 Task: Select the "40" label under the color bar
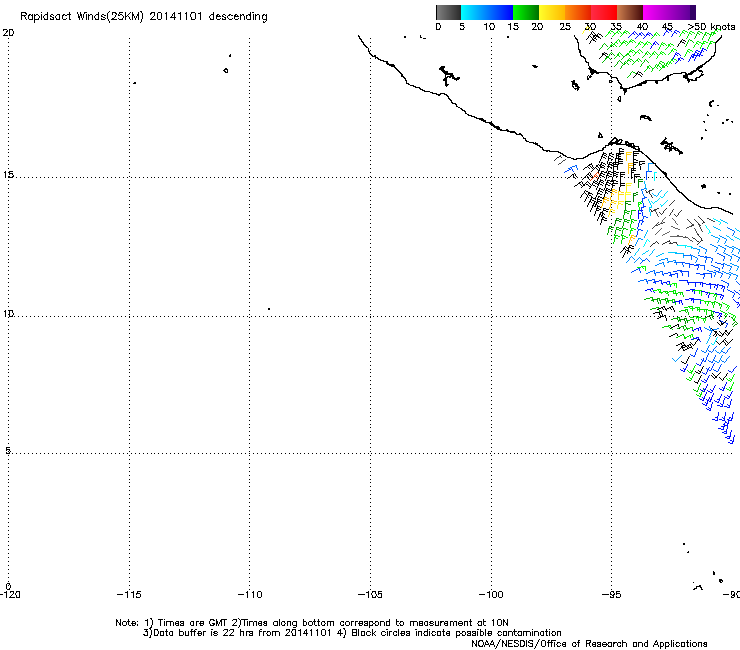642,26
